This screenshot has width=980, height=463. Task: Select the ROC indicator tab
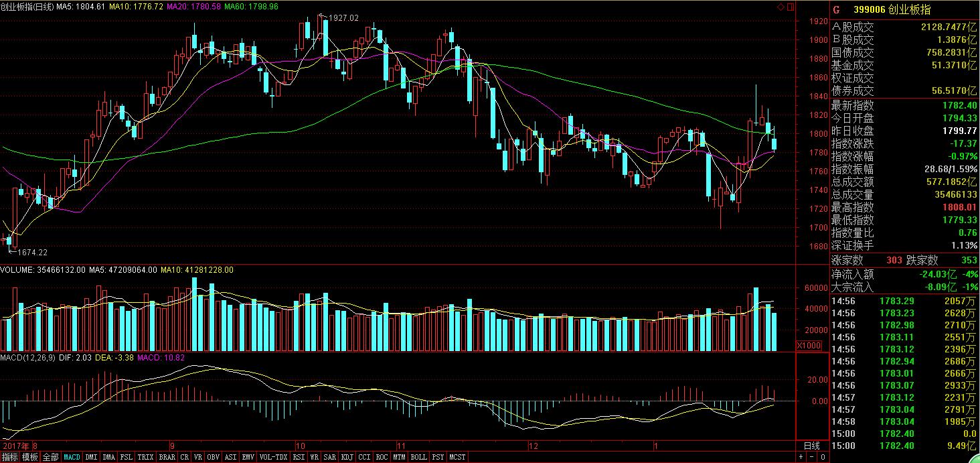click(x=382, y=457)
